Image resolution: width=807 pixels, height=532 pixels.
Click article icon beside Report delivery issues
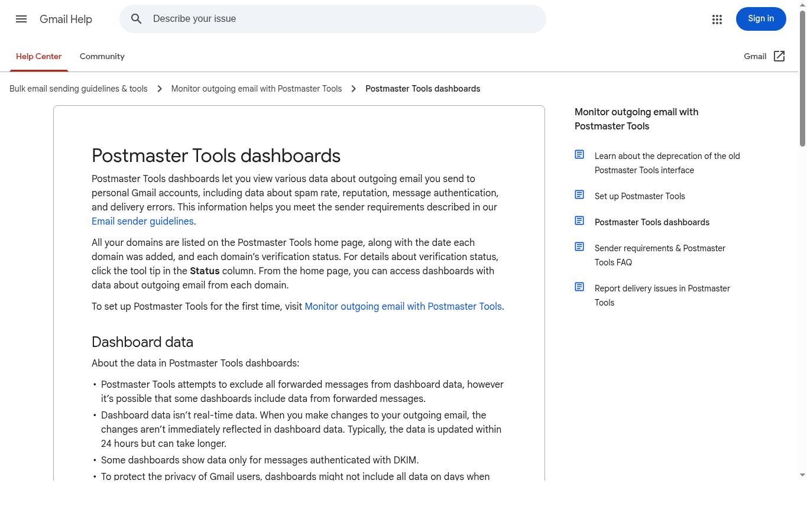(579, 287)
